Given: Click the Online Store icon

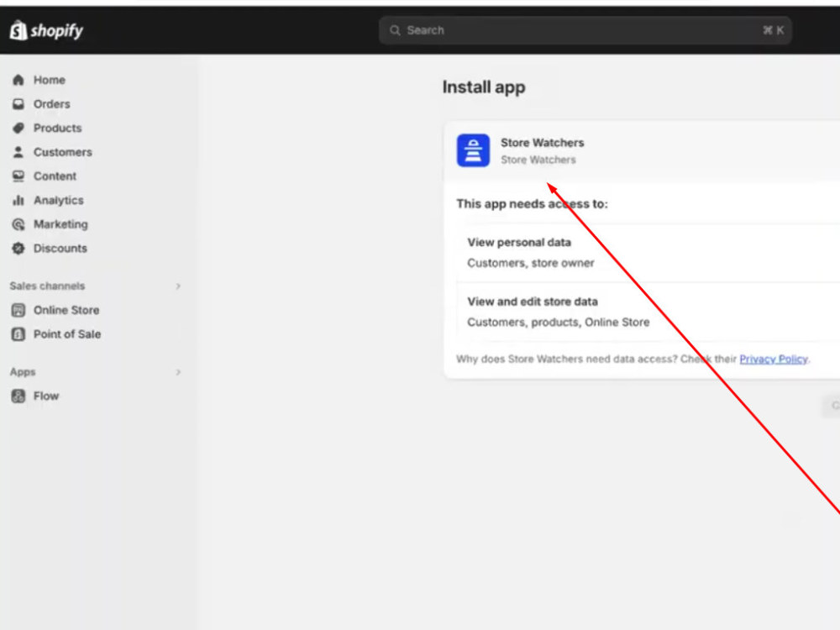Looking at the screenshot, I should click(18, 310).
